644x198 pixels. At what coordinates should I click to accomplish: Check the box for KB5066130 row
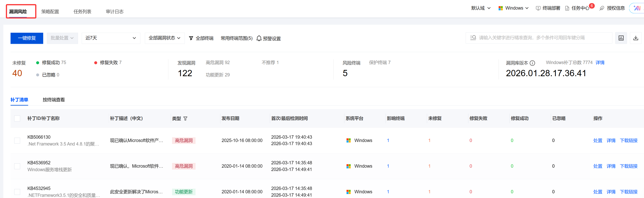17,140
